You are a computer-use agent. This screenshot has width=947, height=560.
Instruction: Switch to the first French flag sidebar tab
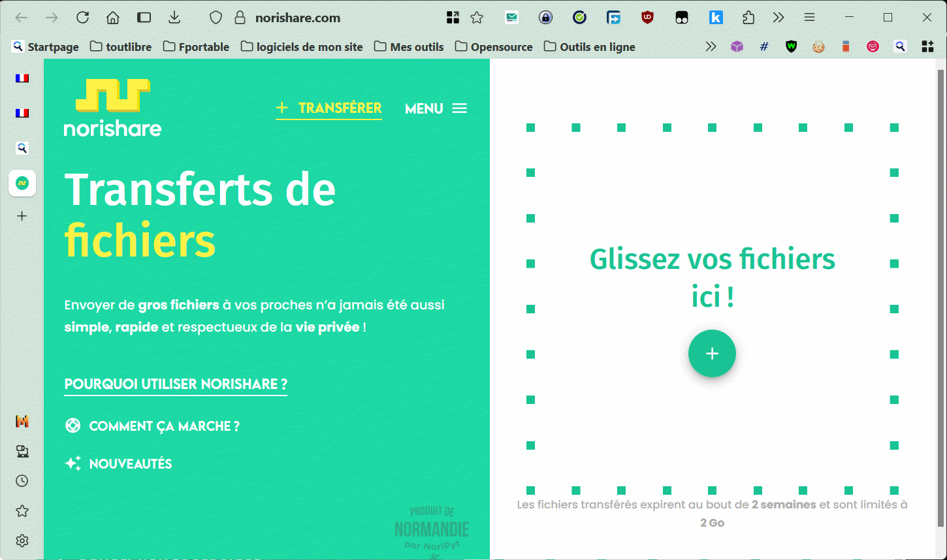(x=22, y=78)
